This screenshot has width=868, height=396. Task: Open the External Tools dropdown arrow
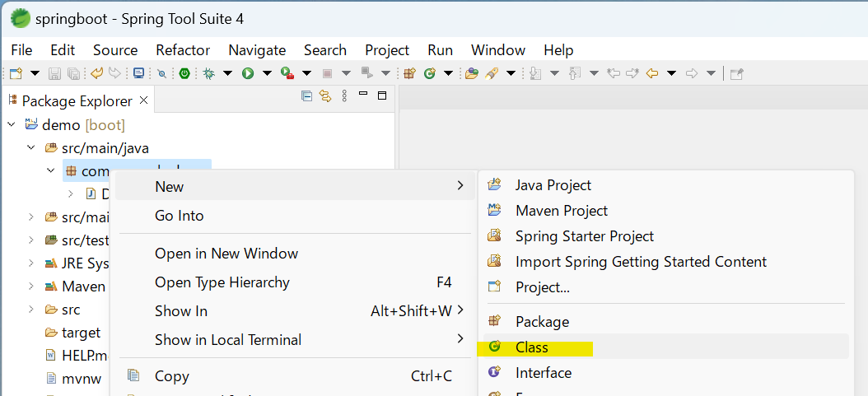tap(306, 73)
